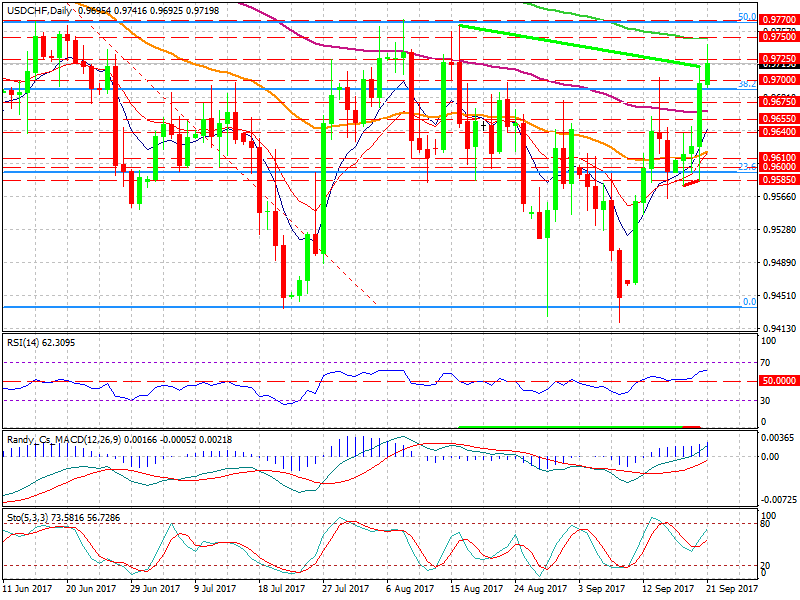Screen dimensions: 800x600
Task: Click the RSI(14) indicator label
Action: pyautogui.click(x=26, y=343)
